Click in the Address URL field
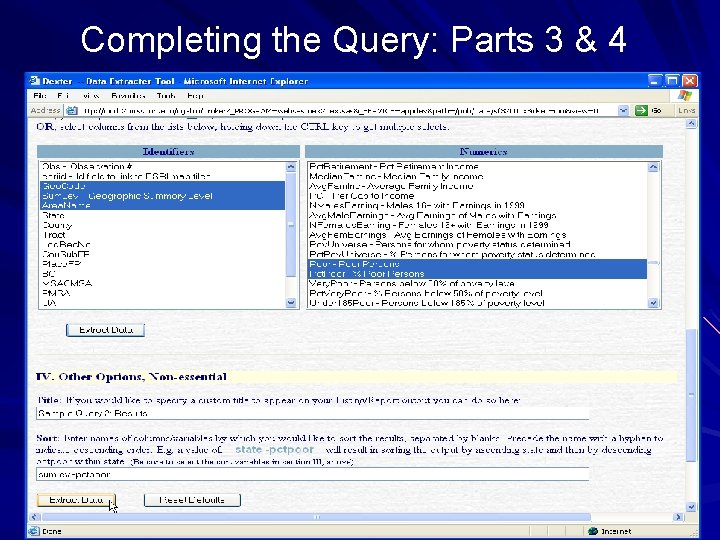 (348, 110)
